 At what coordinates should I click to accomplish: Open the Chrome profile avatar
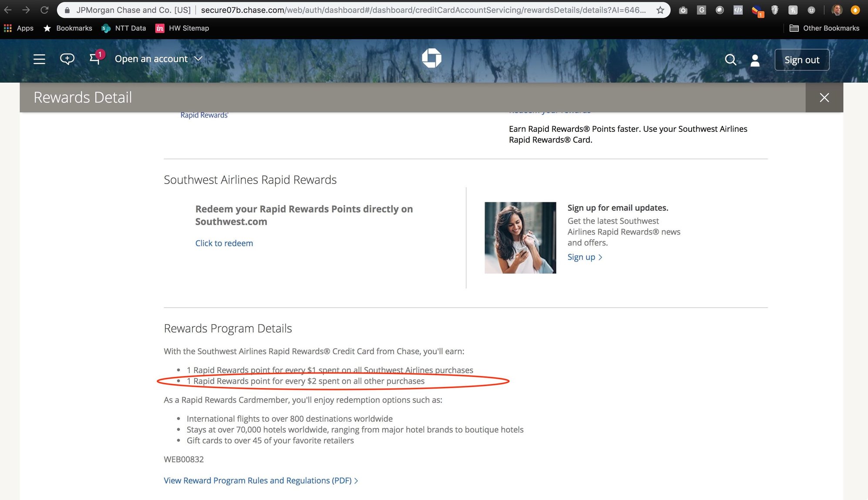(837, 10)
